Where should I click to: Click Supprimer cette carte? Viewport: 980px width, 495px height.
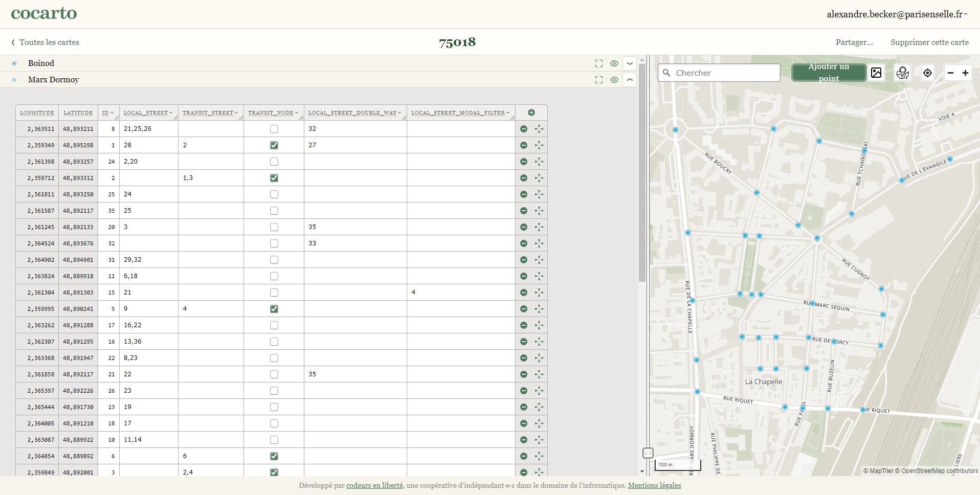(929, 42)
